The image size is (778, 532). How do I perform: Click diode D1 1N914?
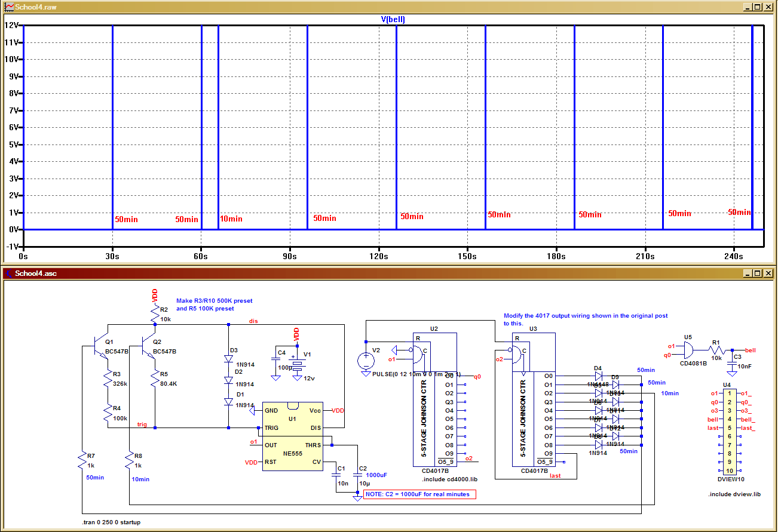pos(228,402)
